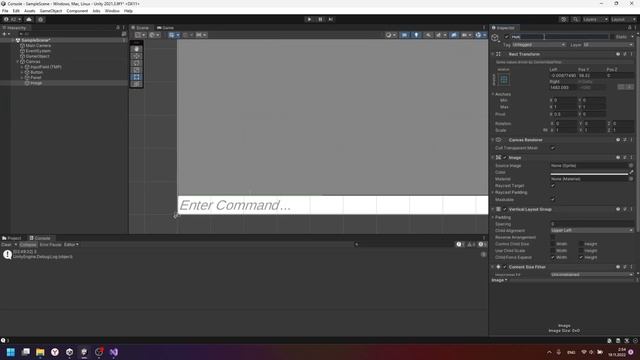Image resolution: width=640 pixels, height=360 pixels.
Task: Click the Clear button in Console
Action: pos(7,244)
